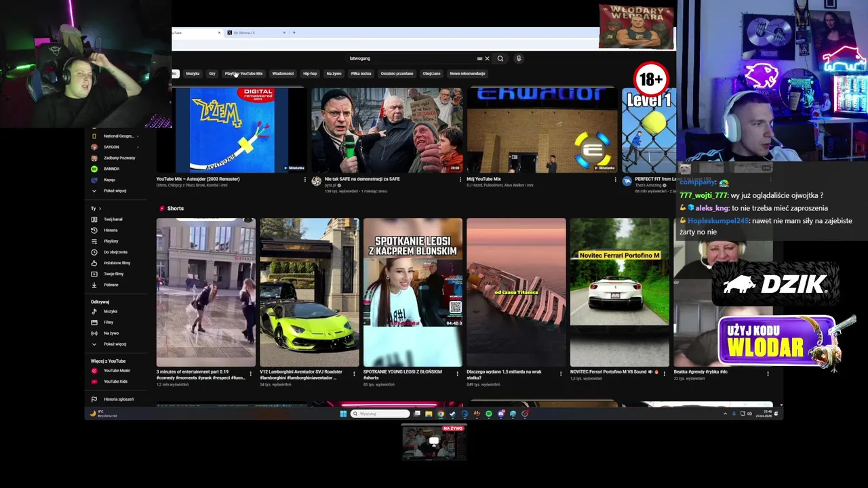Play the Novitec Ferrari Portofino M short
This screenshot has width=868, height=488.
(x=619, y=292)
